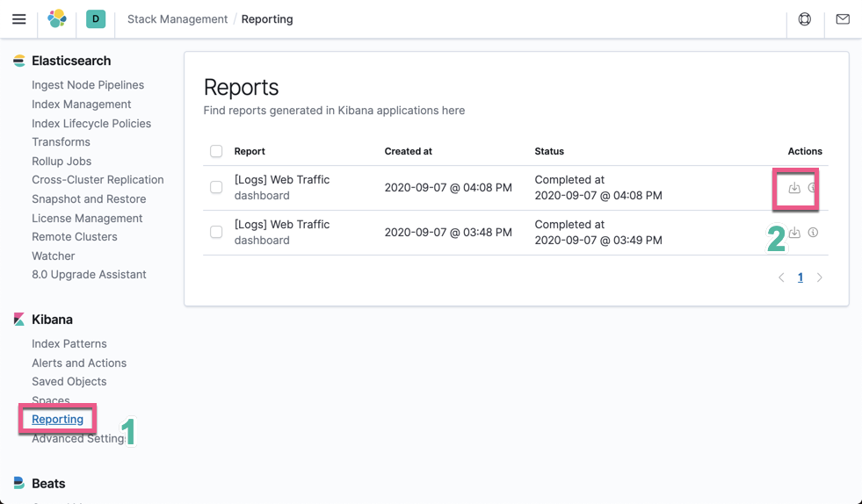Open the help lifebuoy icon

(804, 19)
